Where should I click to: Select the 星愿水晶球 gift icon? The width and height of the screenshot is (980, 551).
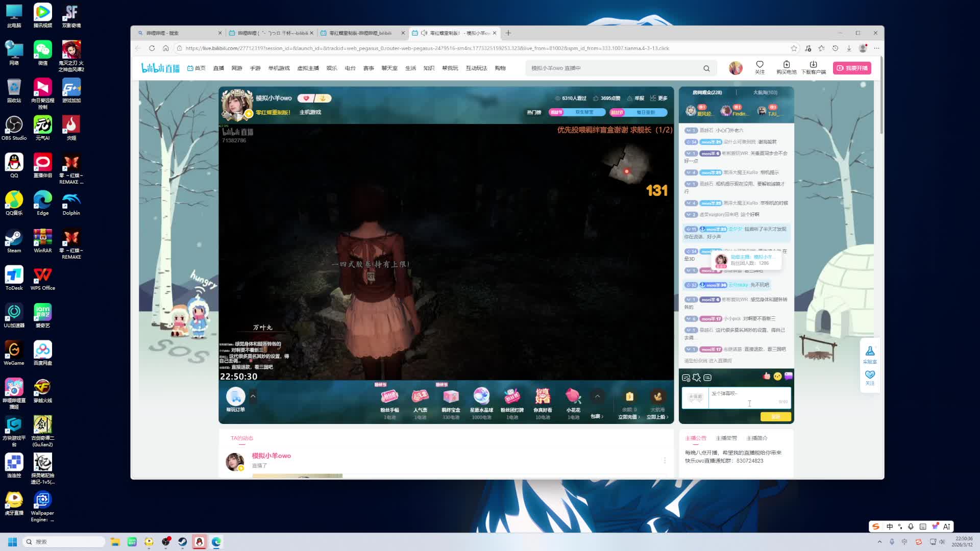click(481, 397)
